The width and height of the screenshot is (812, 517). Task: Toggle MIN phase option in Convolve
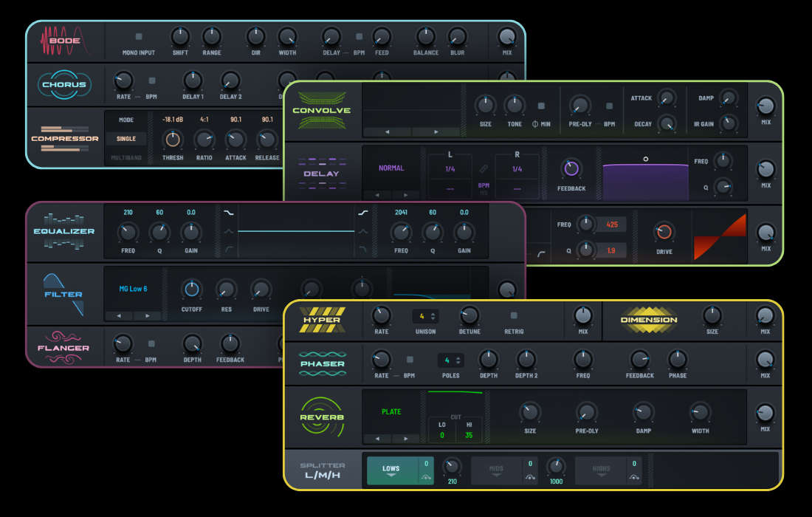(x=541, y=106)
